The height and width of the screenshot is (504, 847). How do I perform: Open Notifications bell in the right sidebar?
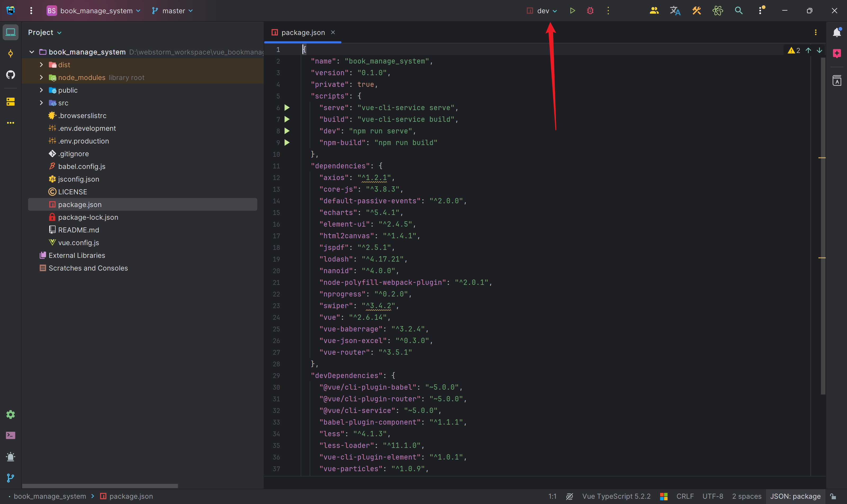point(837,32)
